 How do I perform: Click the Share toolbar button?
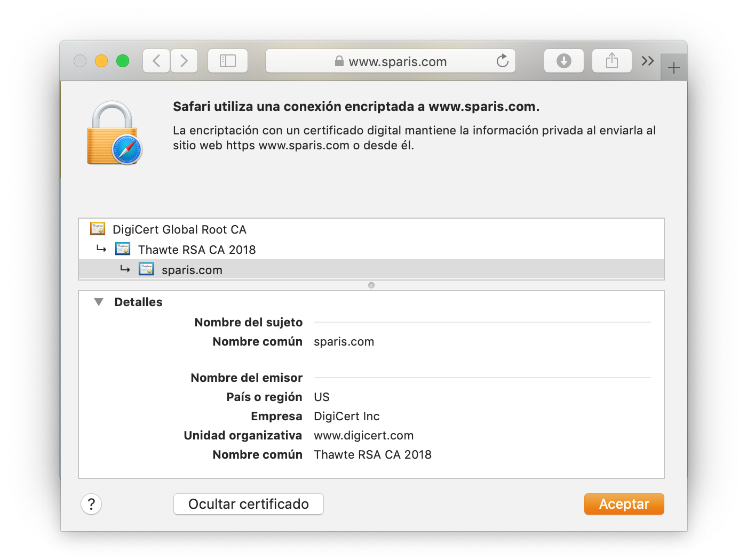pyautogui.click(x=612, y=61)
